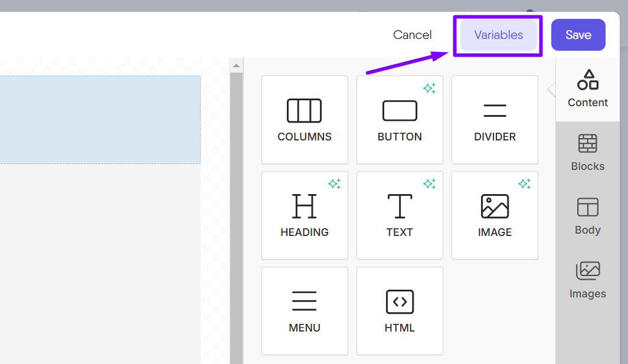This screenshot has width=628, height=364.
Task: Select the Heading content block
Action: tap(305, 215)
